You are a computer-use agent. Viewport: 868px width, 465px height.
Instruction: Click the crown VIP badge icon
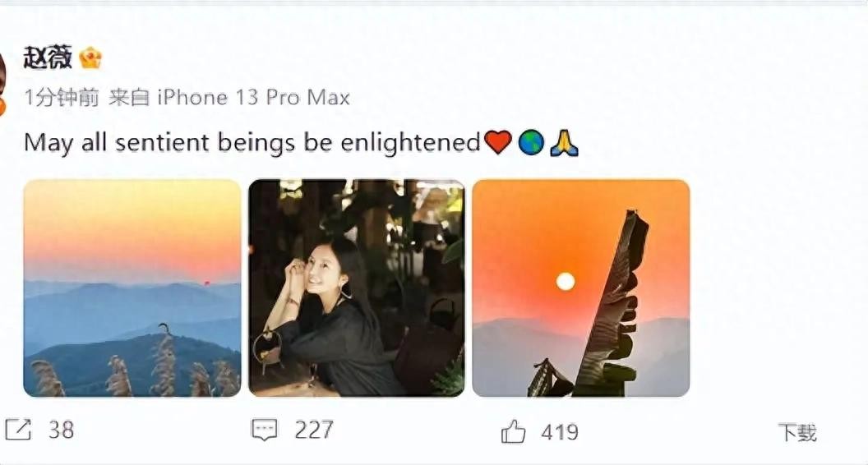tap(90, 58)
